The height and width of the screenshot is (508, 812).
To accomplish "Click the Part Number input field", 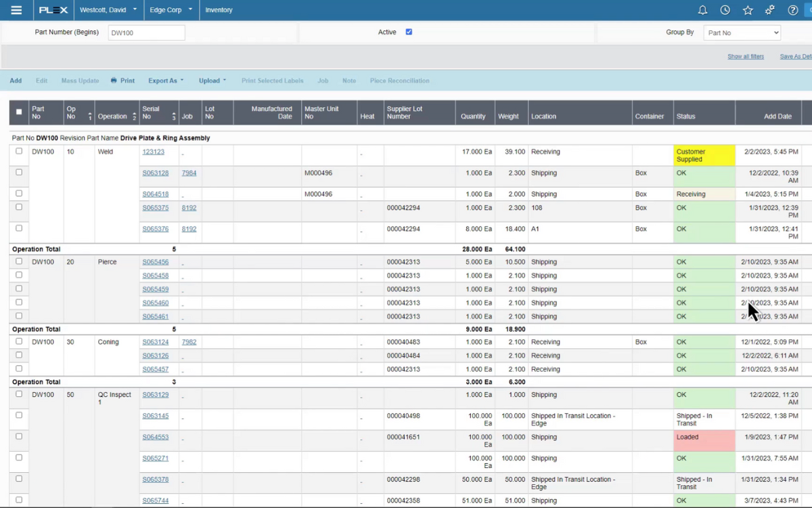I will pos(146,32).
